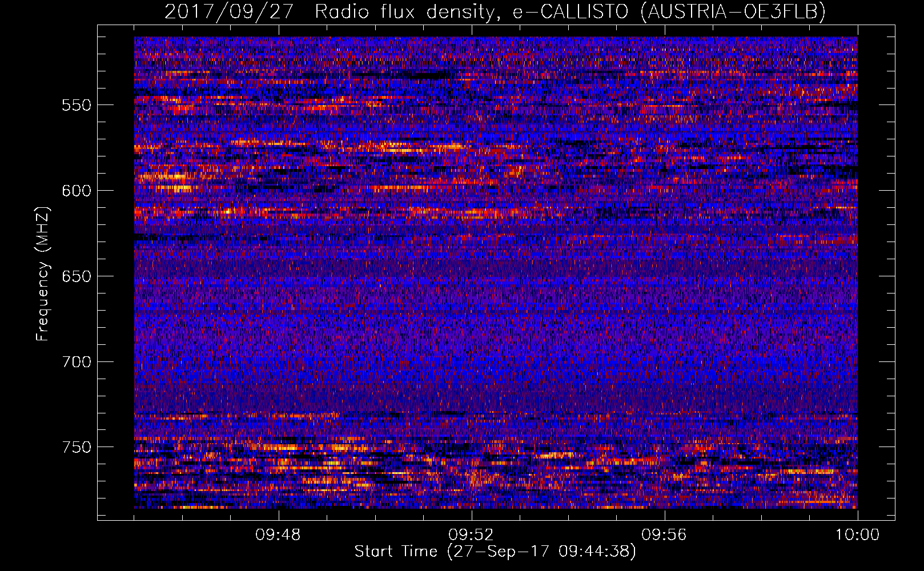Viewport: 924px width, 571px height.
Task: Click the 09:48 time tick label
Action: click(278, 535)
